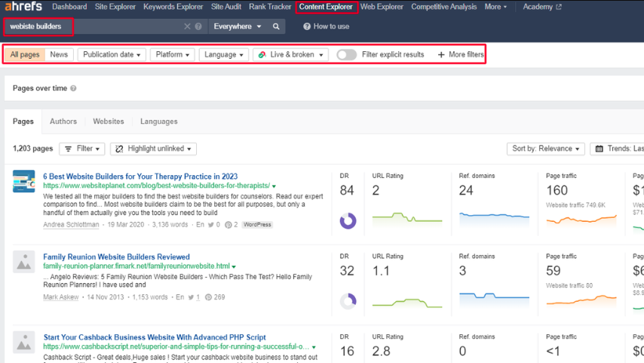Click the Academy external link
This screenshot has height=363, width=644.
pos(541,7)
